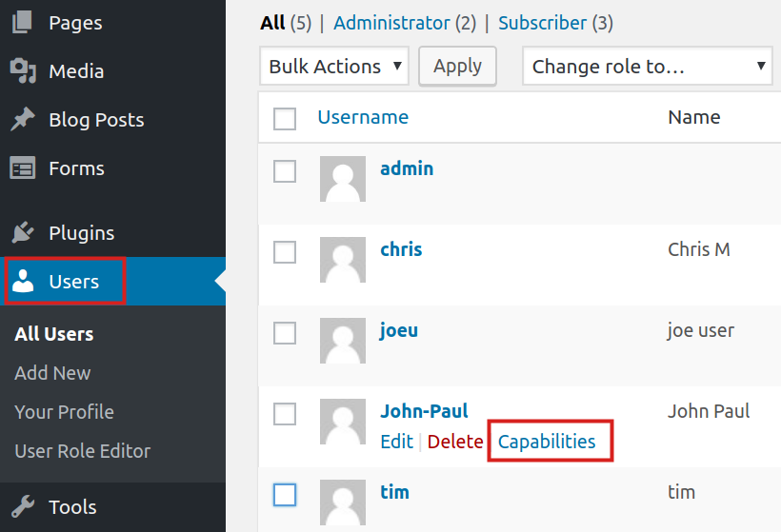Expand the Change role to dropdown
Screen dimensions: 781x532
648,67
